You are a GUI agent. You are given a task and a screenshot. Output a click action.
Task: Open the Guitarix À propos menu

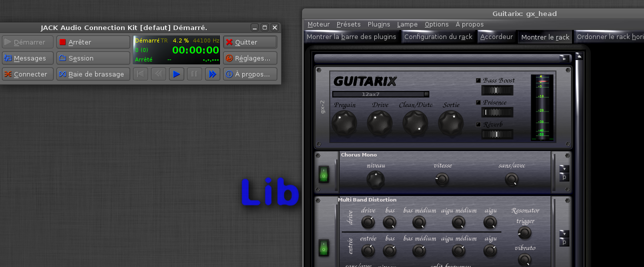(x=470, y=24)
